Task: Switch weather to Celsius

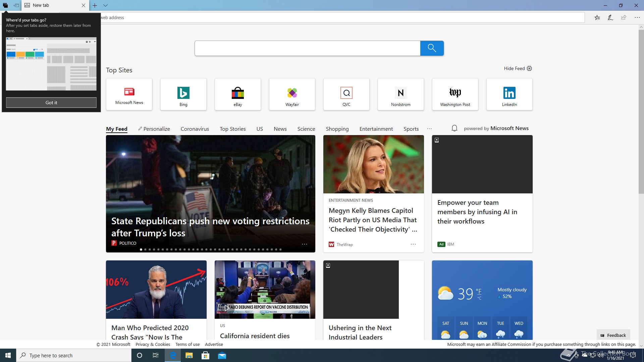Action: tap(479, 298)
